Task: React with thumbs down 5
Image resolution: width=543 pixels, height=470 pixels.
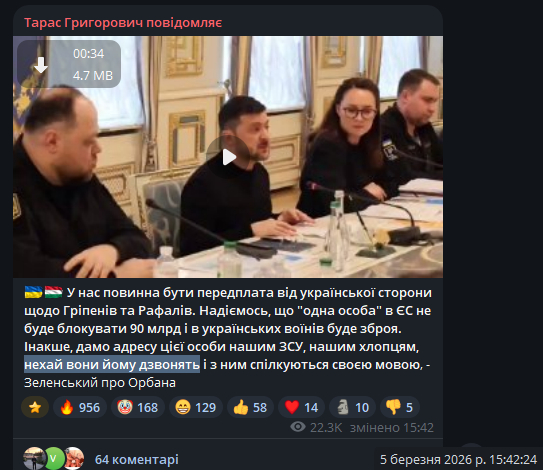Action: pos(400,407)
